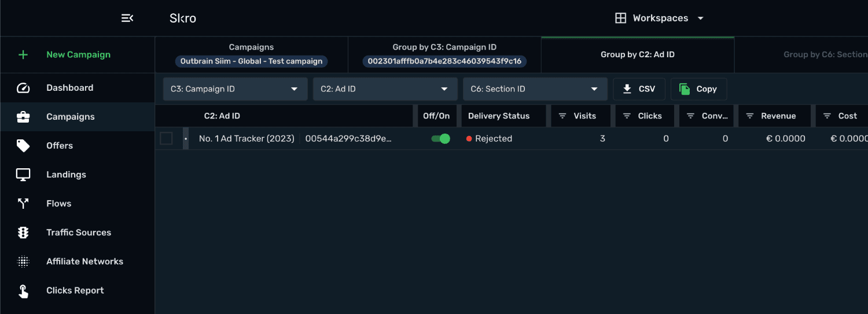868x314 pixels.
Task: Click the 002301afffb0a7b4e283c46039543f9c16 campaign ID chip
Action: click(x=444, y=61)
